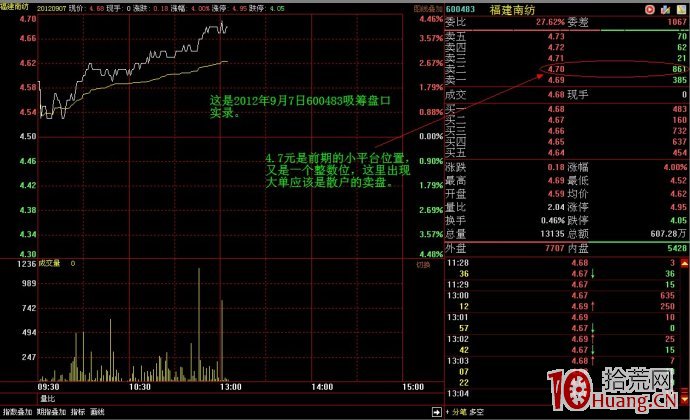Click the 卖二 ask price 4.70
690x420 pixels.
point(556,69)
